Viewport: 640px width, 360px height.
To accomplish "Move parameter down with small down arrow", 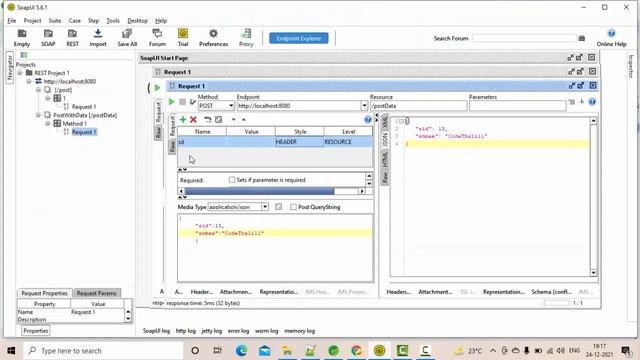I will click(233, 120).
